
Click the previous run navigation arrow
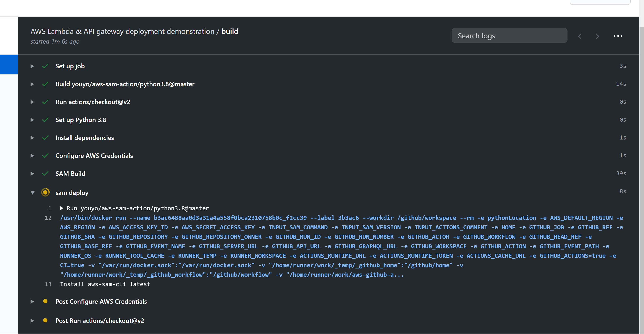[580, 36]
